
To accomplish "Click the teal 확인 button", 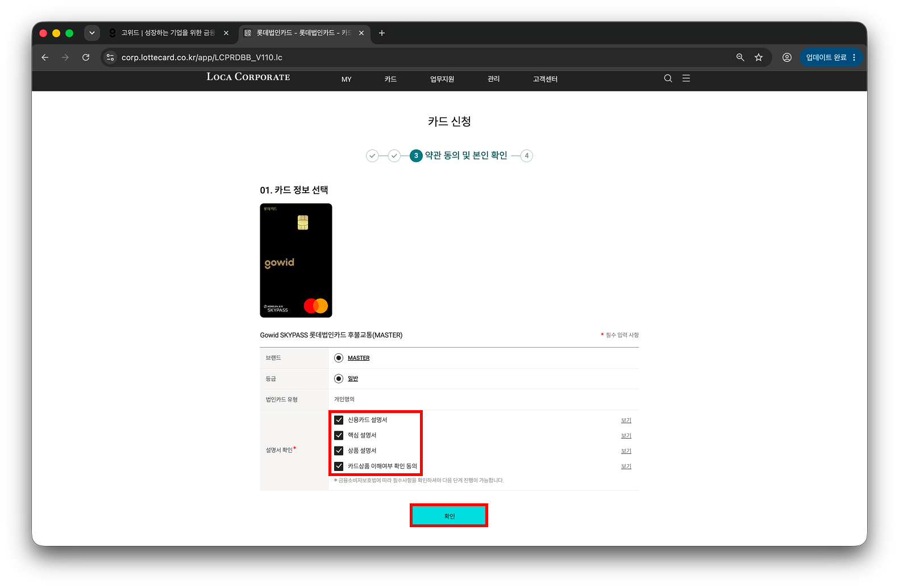I will point(449,516).
